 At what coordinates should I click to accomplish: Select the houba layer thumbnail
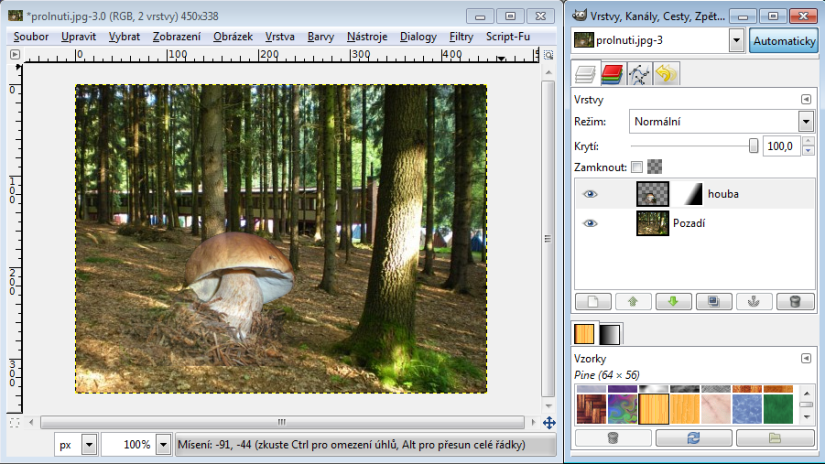tap(652, 194)
